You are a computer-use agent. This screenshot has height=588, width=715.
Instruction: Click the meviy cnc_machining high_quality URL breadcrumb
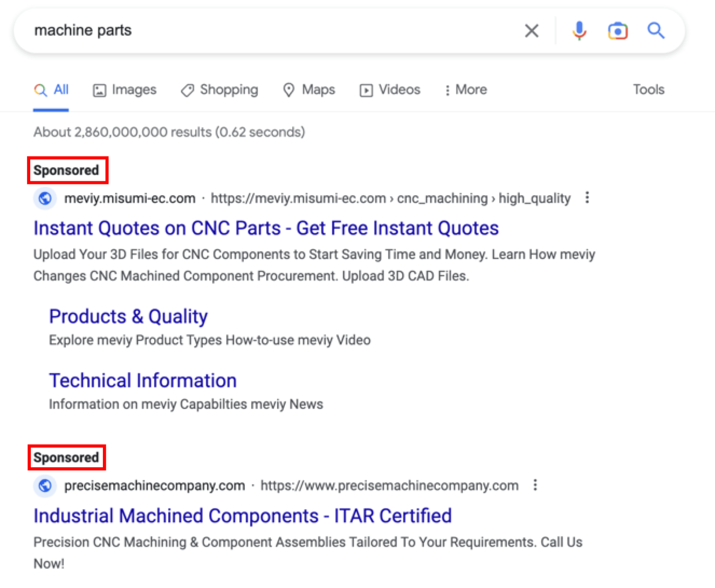pyautogui.click(x=390, y=199)
